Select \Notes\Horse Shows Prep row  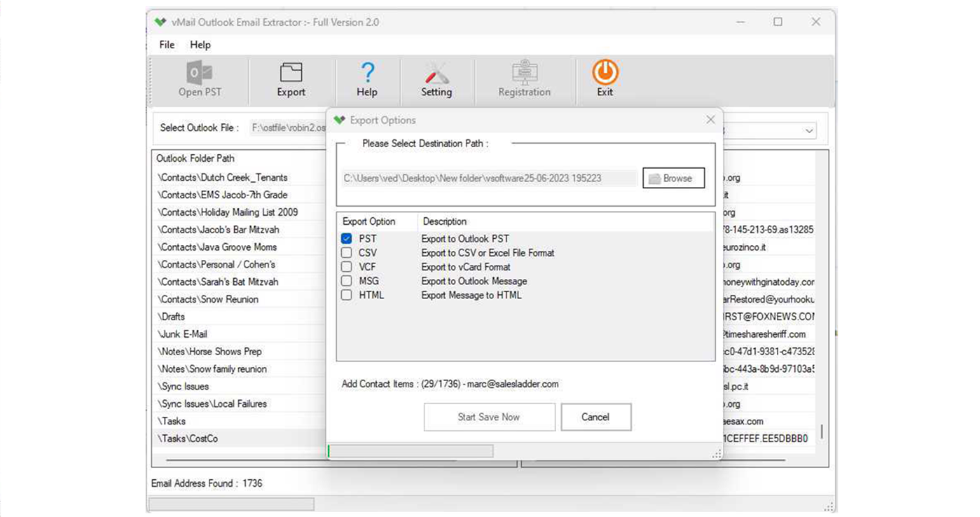(x=239, y=352)
